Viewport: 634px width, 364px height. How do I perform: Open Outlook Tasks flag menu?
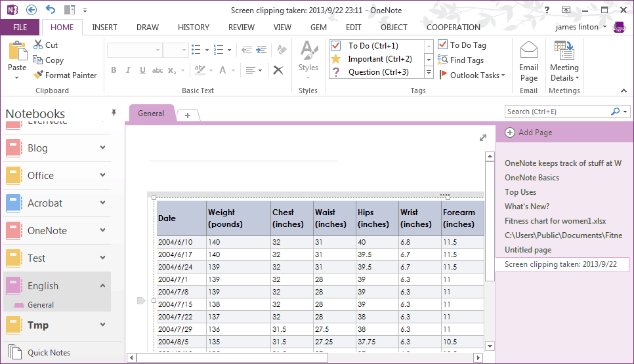[472, 75]
